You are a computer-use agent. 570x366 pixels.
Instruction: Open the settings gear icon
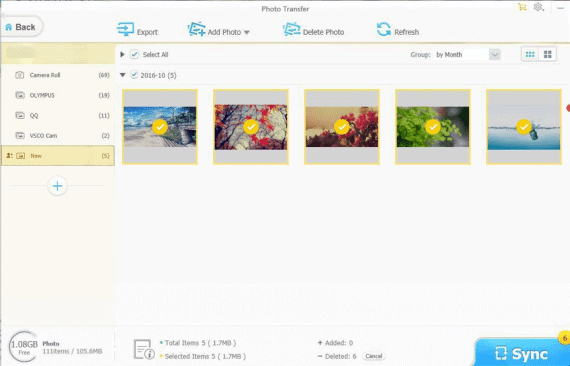point(538,7)
